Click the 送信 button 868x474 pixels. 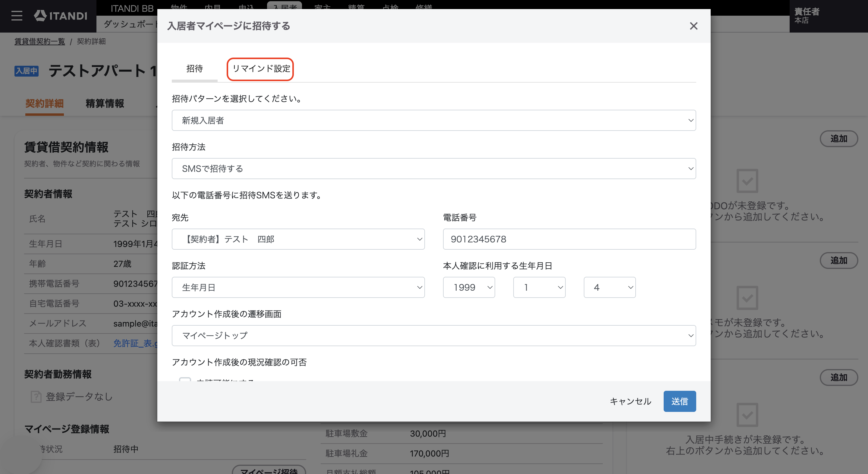[x=680, y=401]
